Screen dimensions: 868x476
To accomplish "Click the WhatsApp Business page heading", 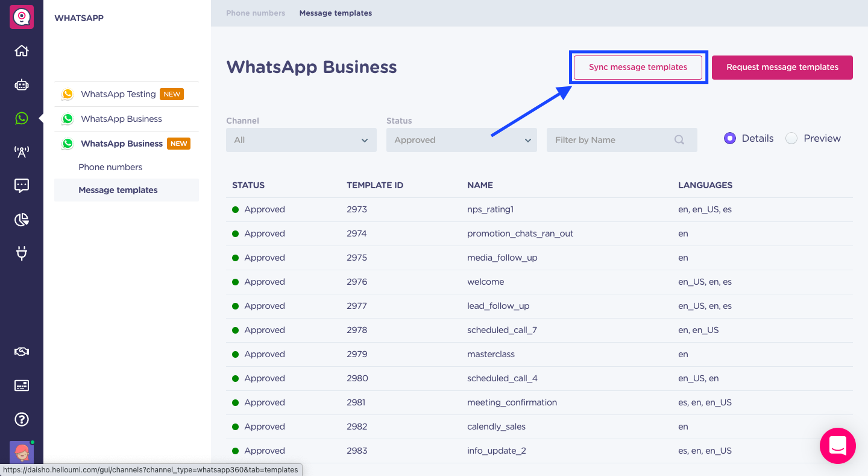I will 312,67.
